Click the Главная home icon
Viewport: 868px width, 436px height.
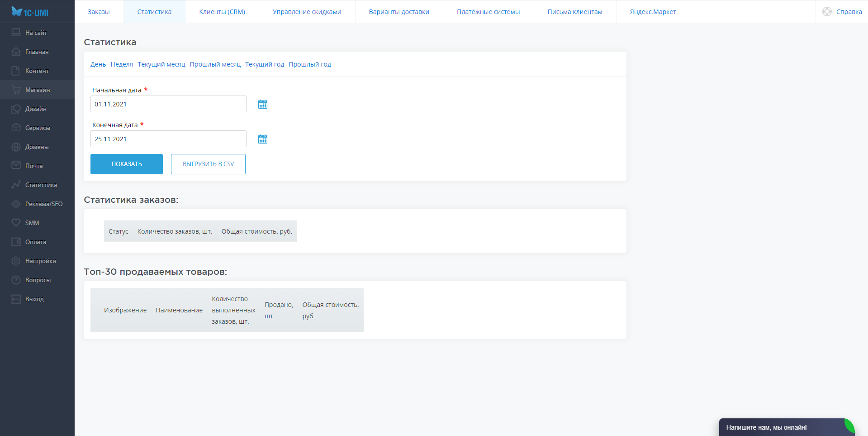(x=16, y=52)
